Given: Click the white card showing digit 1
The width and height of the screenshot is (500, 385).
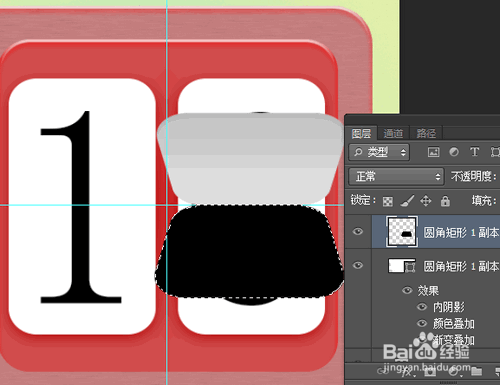Looking at the screenshot, I should pos(82,206).
